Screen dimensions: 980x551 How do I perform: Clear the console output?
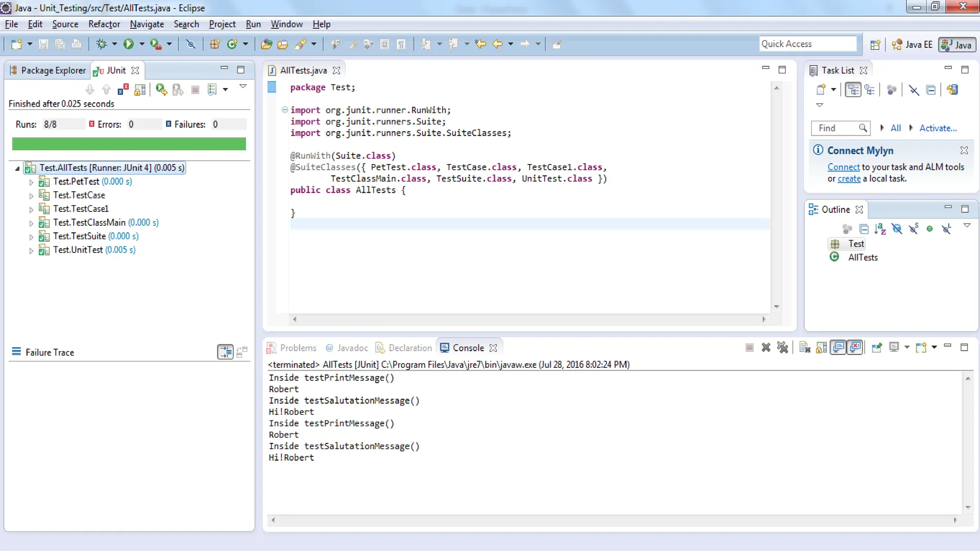804,348
